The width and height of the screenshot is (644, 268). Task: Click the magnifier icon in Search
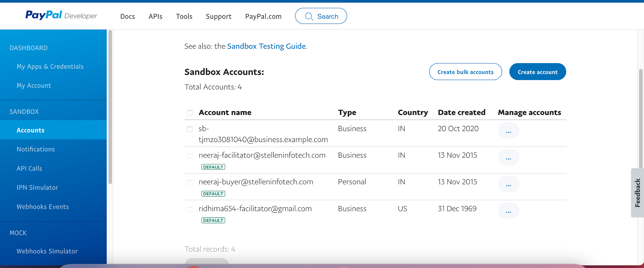[309, 16]
